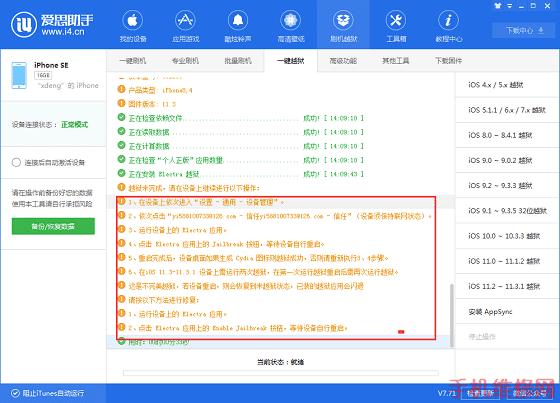Switch to the 一键刷机 tab
Viewport: 560px width, 403px height.
click(x=132, y=61)
